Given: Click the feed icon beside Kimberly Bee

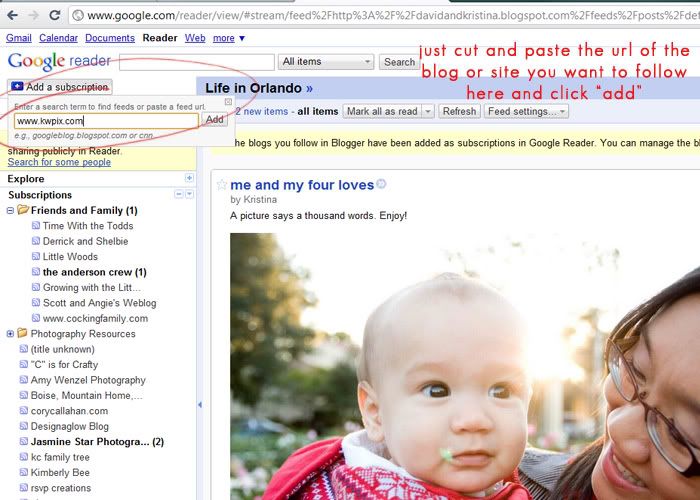Looking at the screenshot, I should tap(24, 472).
